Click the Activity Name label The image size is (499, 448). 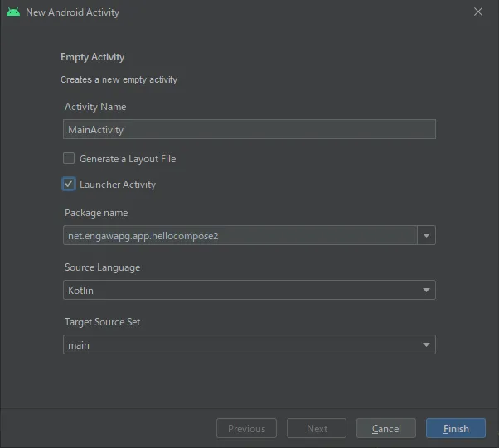(x=95, y=107)
